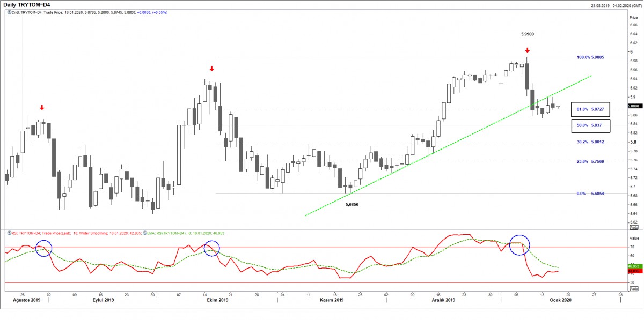
Task: Click the 38.2% 5.8012 Fibonacci label
Action: [590, 142]
